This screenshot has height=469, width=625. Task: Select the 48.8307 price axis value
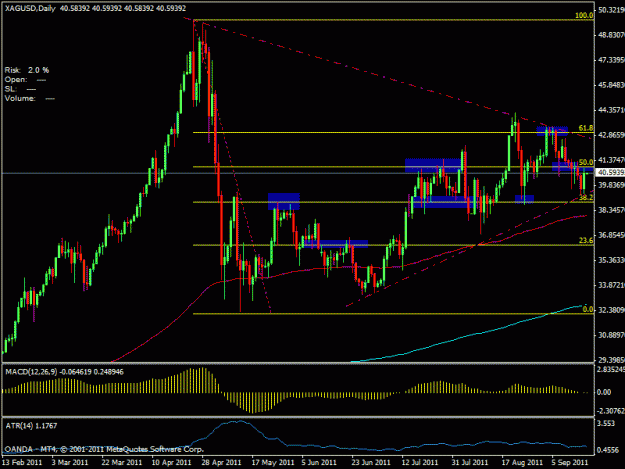[x=611, y=35]
